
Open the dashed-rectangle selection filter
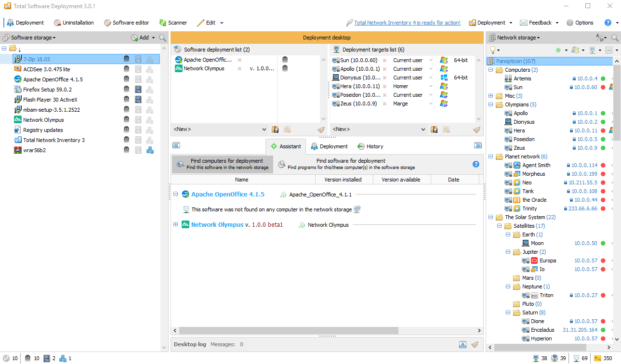[x=611, y=50]
